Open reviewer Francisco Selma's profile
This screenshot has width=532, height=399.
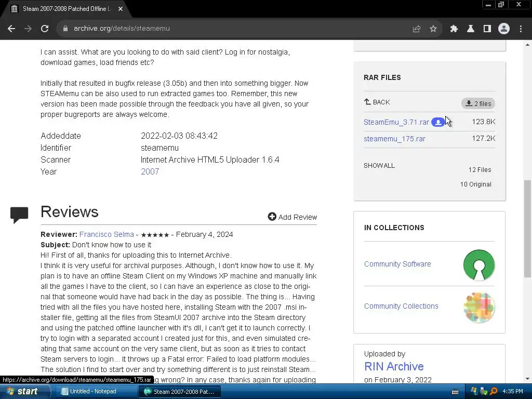click(x=107, y=234)
